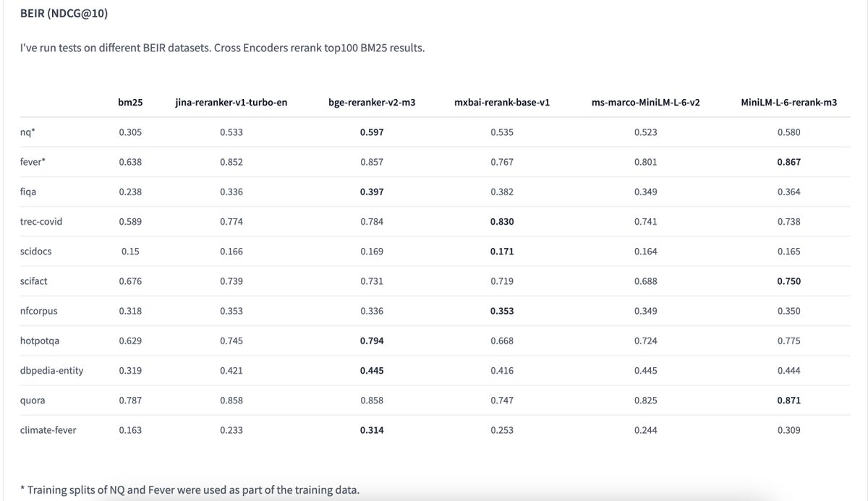This screenshot has height=501, width=868.
Task: Select bold 0.871 quora score
Action: click(x=789, y=400)
